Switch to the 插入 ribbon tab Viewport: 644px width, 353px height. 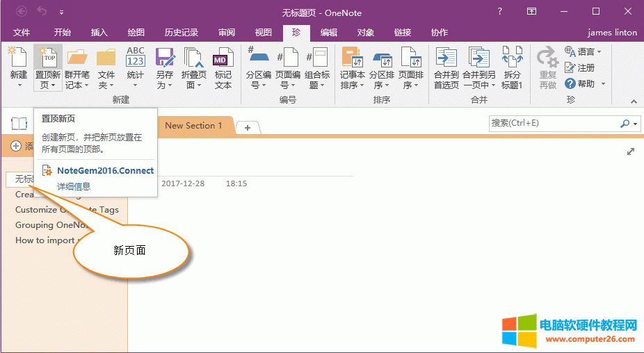click(x=99, y=33)
